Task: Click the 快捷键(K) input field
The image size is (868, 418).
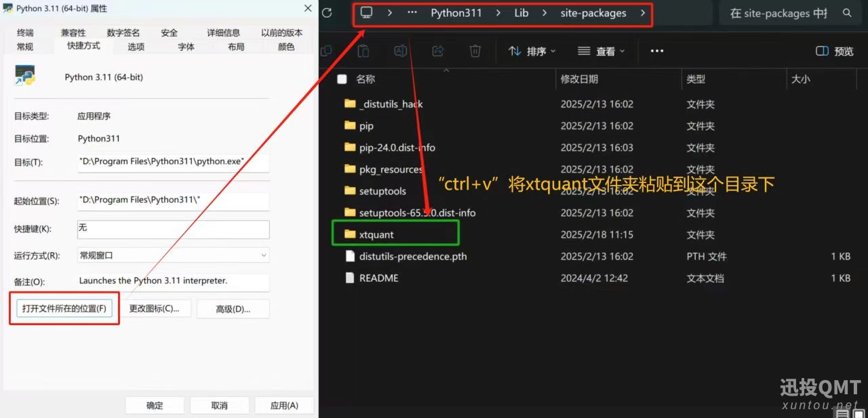Action: 174,229
